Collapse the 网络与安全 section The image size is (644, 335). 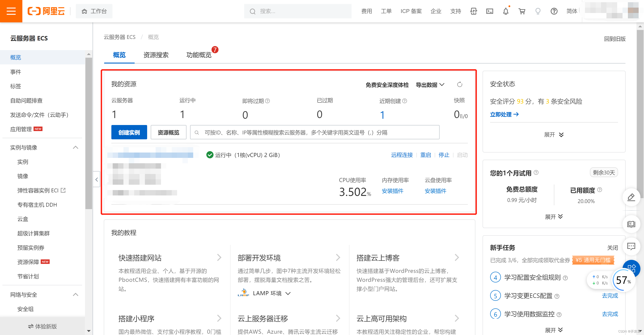76,295
